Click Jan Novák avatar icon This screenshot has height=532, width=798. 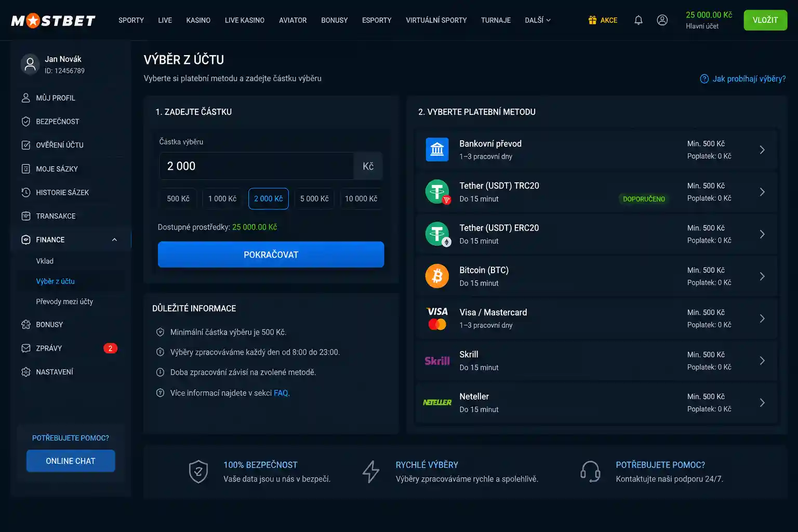pyautogui.click(x=30, y=64)
